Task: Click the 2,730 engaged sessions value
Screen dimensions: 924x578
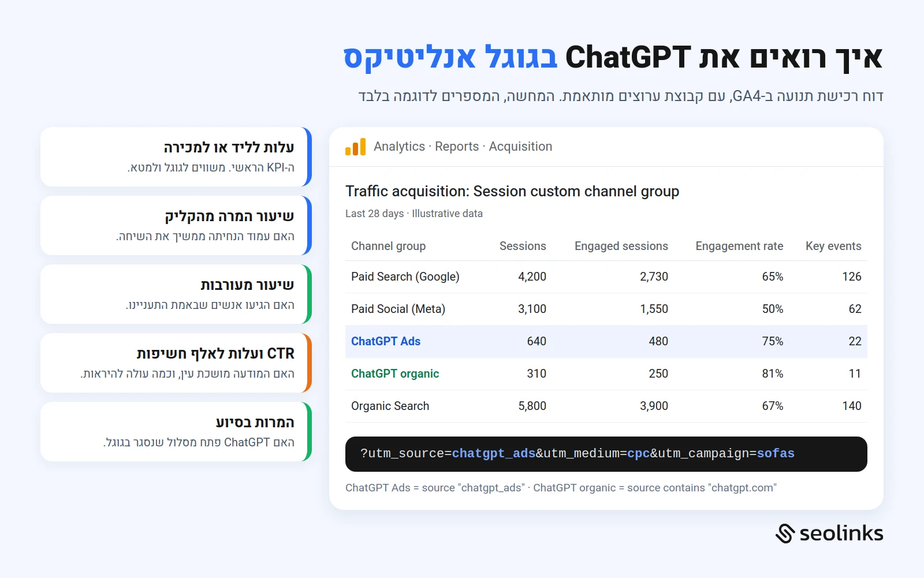Action: click(654, 277)
